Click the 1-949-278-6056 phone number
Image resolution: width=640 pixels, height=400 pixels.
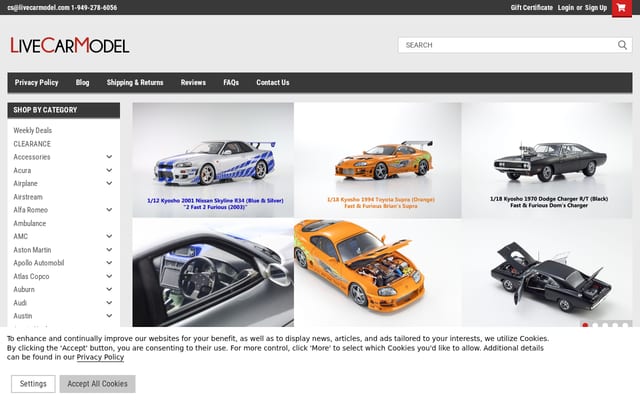click(x=94, y=8)
